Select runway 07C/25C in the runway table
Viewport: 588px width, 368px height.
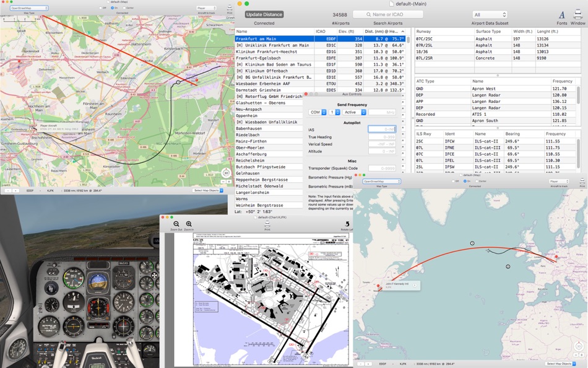(498, 38)
